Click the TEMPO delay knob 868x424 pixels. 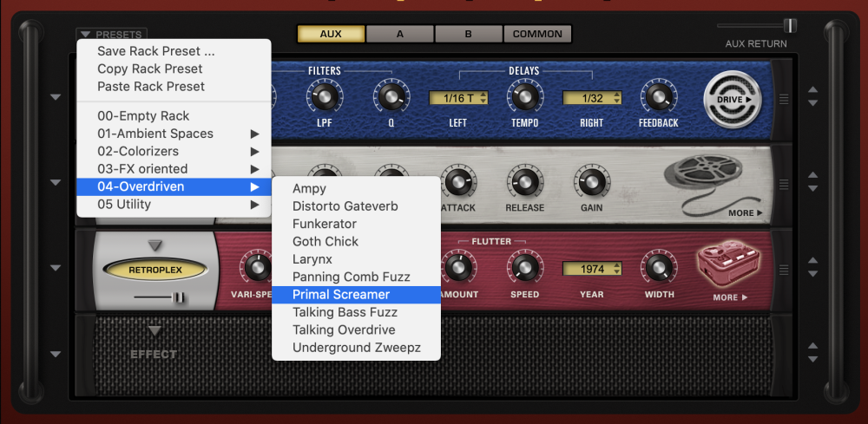[525, 97]
